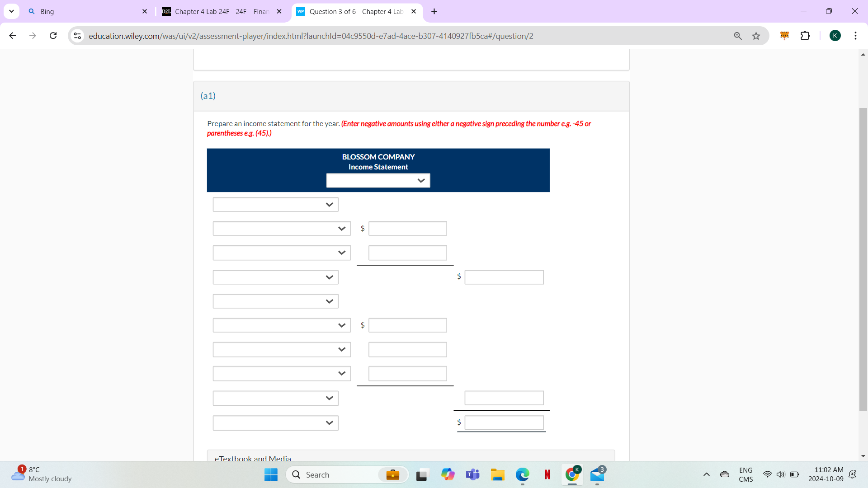Screen dimensions: 868x488
Task: Switch to the Bing browser tab
Action: tap(81, 11)
